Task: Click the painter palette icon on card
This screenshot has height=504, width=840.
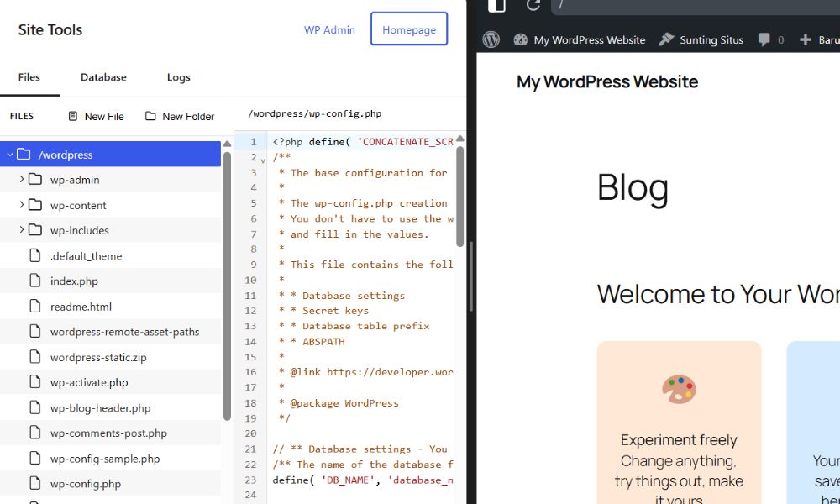Action: click(679, 389)
